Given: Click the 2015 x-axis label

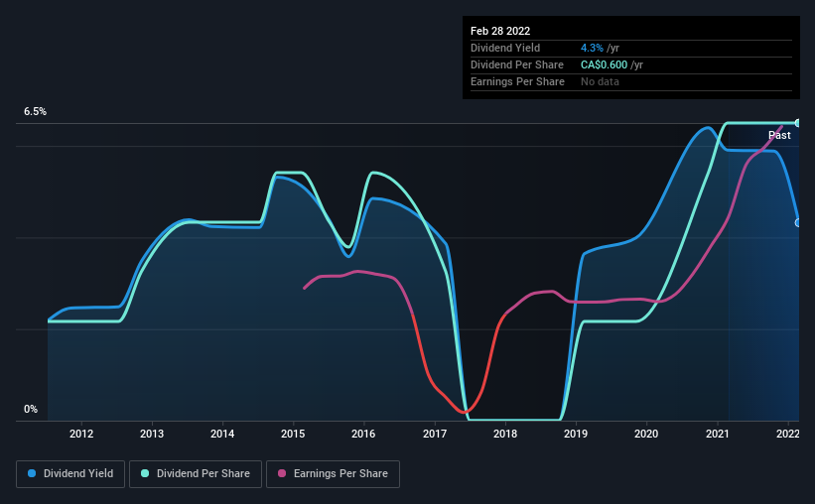Looking at the screenshot, I should (293, 434).
